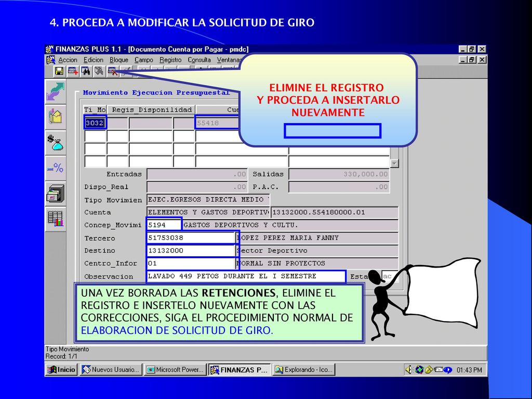Viewport: 532px width, 399px height.
Task: Open the Registro menu
Action: pos(170,60)
